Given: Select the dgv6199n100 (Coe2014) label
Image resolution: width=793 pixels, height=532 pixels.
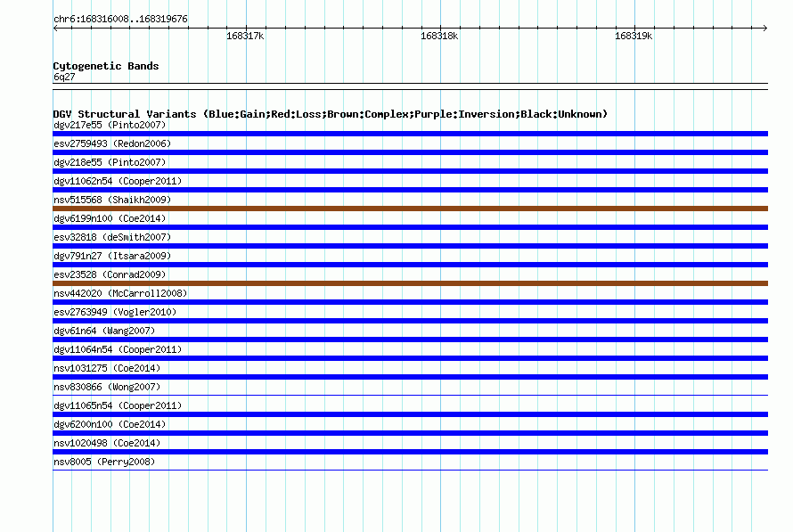Looking at the screenshot, I should (110, 218).
